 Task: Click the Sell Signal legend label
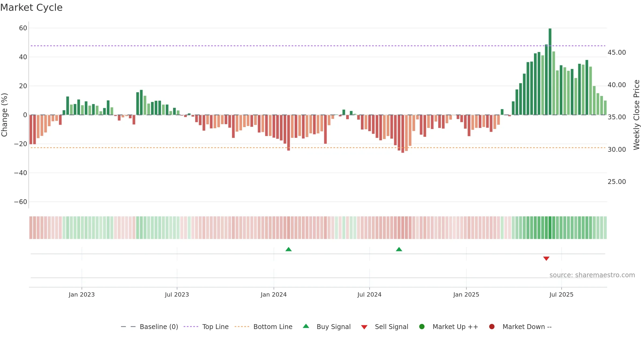[x=391, y=327]
